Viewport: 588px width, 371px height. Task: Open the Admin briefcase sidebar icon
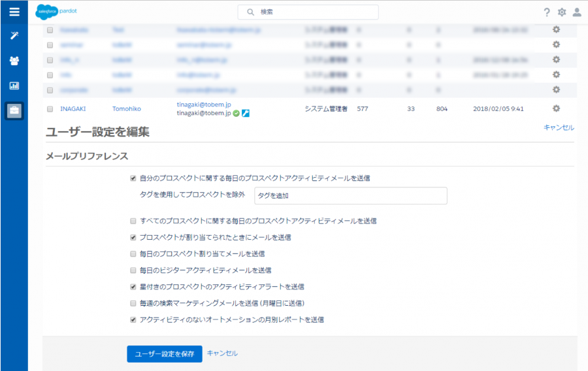[14, 110]
